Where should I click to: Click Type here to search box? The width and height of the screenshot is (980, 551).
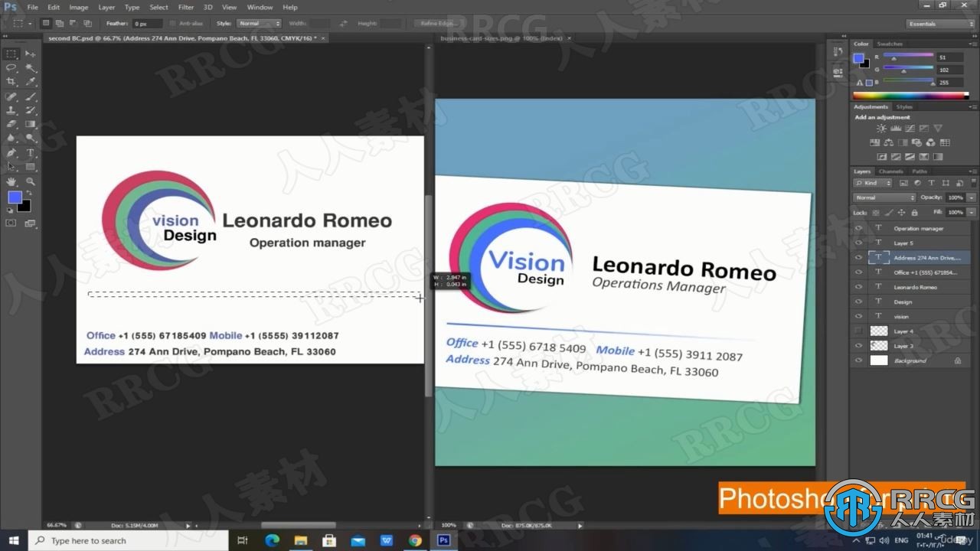click(x=129, y=540)
